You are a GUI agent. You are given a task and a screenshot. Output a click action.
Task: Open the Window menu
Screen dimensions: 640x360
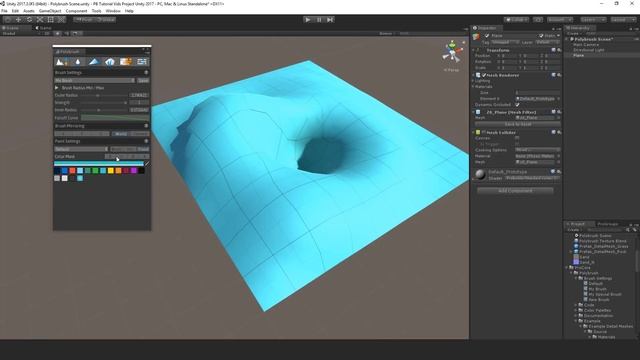[113, 11]
